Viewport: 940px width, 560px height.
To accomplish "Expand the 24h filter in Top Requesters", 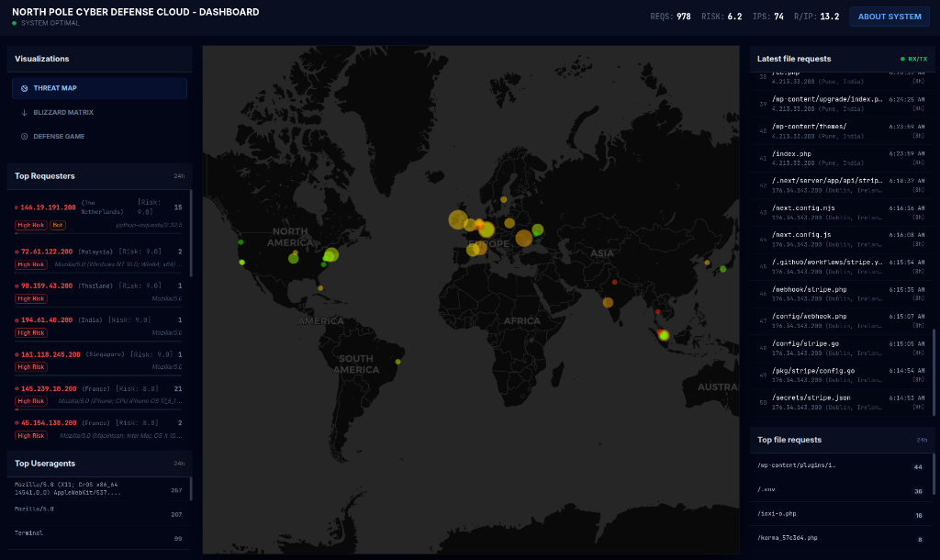I will [177, 175].
